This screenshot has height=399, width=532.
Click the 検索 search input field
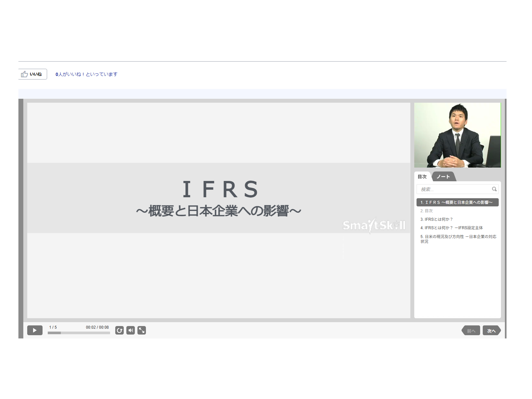457,189
